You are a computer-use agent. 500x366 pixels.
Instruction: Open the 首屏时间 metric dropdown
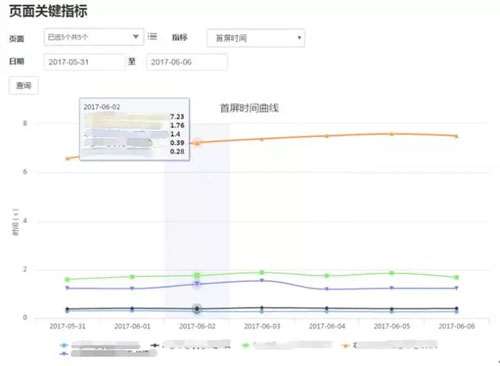coord(256,38)
